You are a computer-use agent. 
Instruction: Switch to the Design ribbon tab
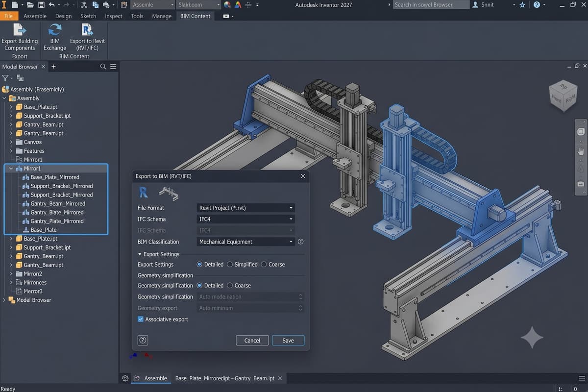point(63,16)
